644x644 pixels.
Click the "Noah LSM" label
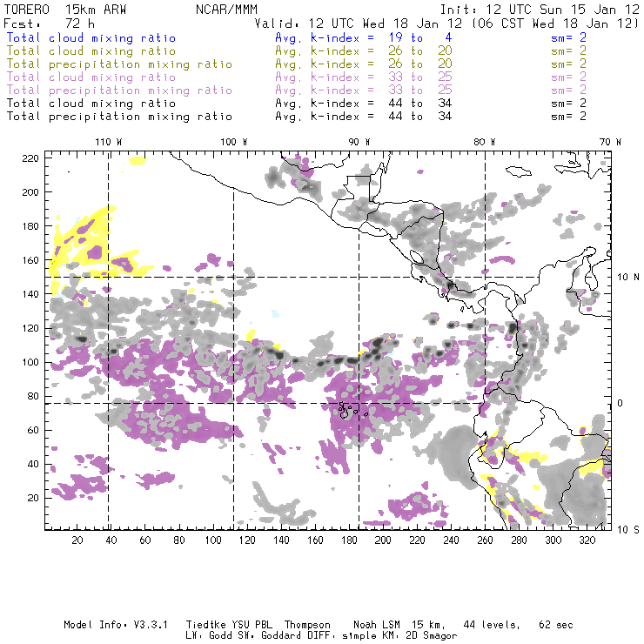(377, 625)
